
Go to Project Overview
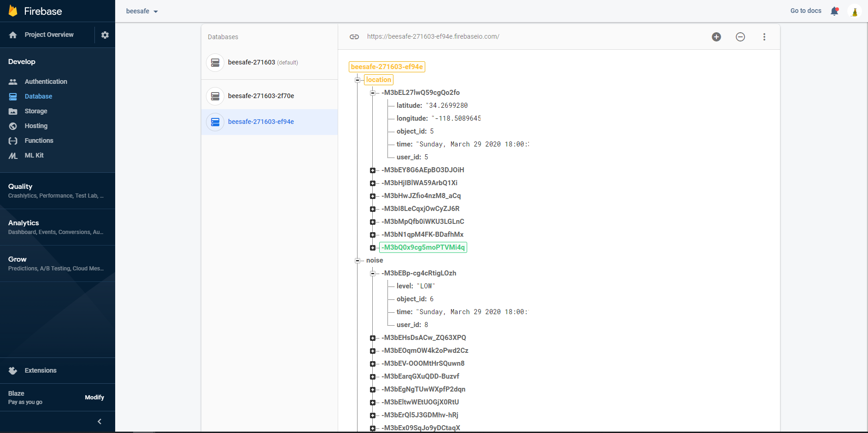point(49,35)
